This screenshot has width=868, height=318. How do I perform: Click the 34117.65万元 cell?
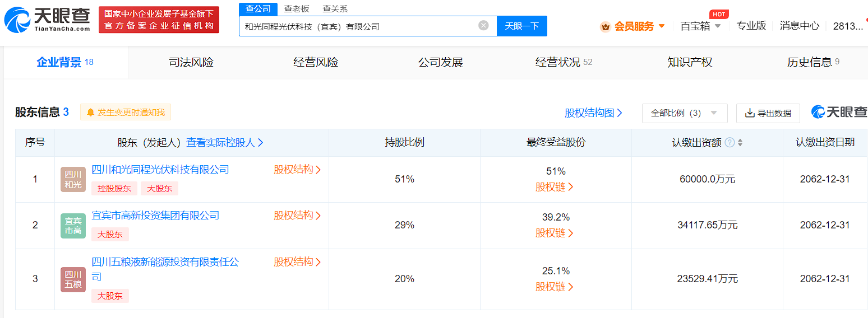point(707,225)
